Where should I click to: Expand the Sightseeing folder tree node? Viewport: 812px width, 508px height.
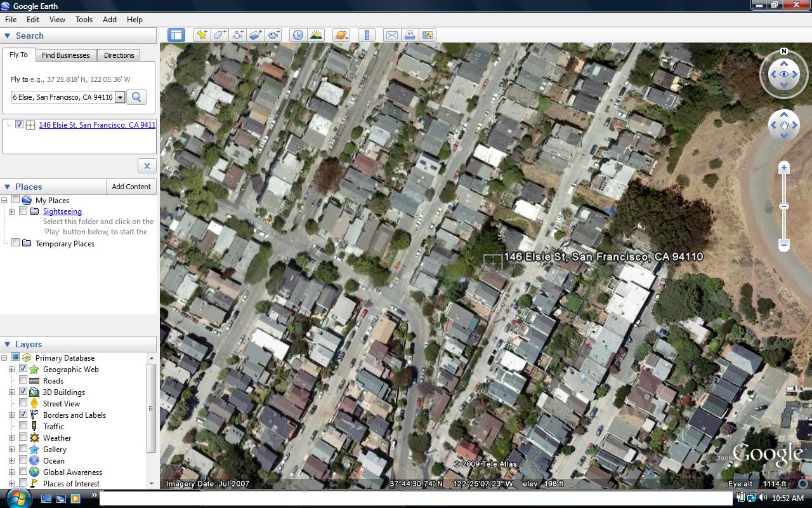pos(11,211)
